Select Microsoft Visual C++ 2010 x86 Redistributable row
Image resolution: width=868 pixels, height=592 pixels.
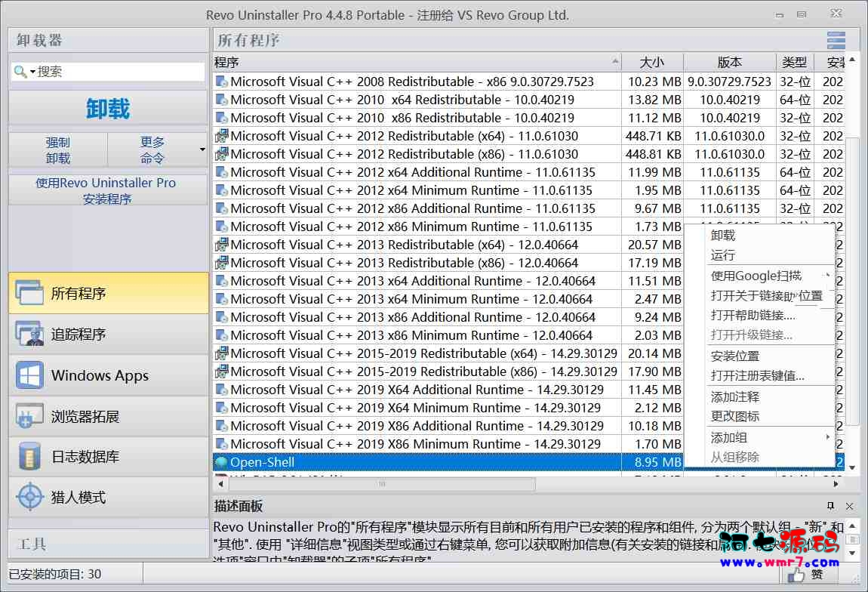(x=528, y=118)
